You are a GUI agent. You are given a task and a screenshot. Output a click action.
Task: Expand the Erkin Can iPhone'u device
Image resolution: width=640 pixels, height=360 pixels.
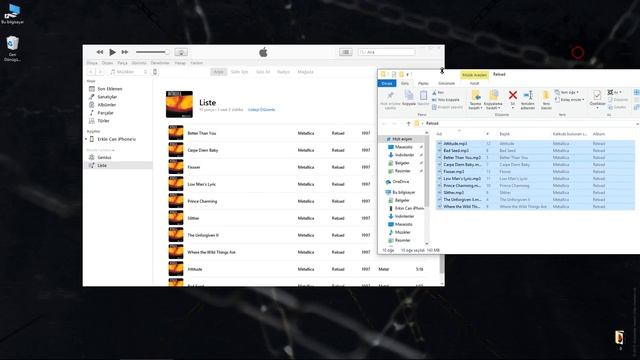(86, 139)
